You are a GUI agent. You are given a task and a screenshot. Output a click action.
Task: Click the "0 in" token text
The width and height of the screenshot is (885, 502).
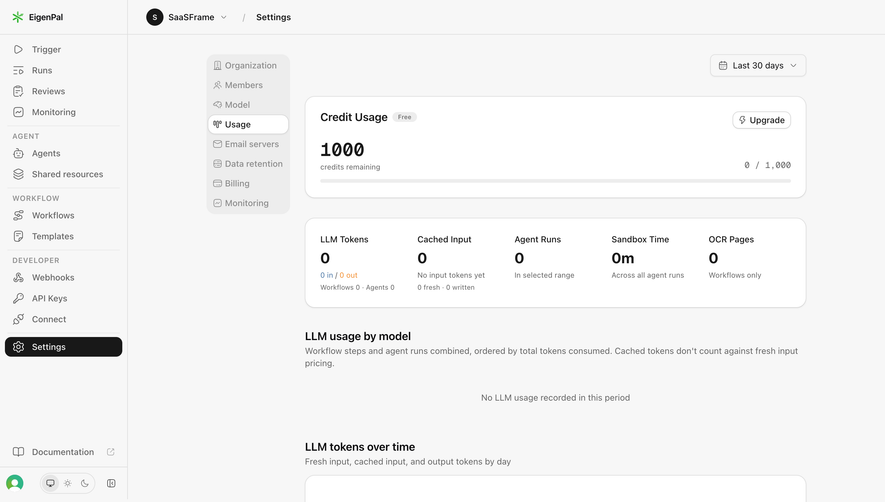[327, 275]
